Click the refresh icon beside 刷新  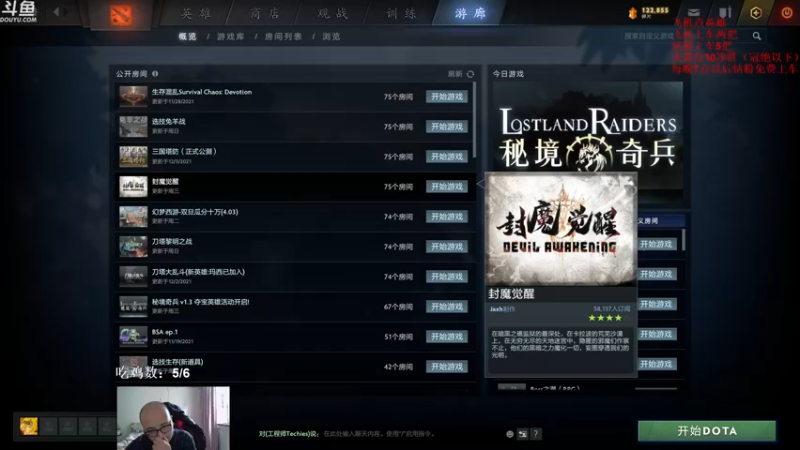tap(470, 74)
